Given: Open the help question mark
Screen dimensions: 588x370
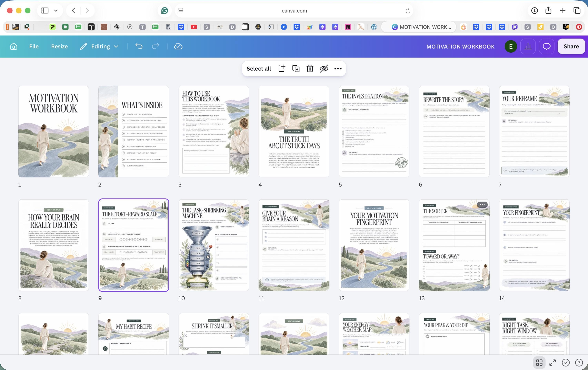Looking at the screenshot, I should pyautogui.click(x=579, y=362).
